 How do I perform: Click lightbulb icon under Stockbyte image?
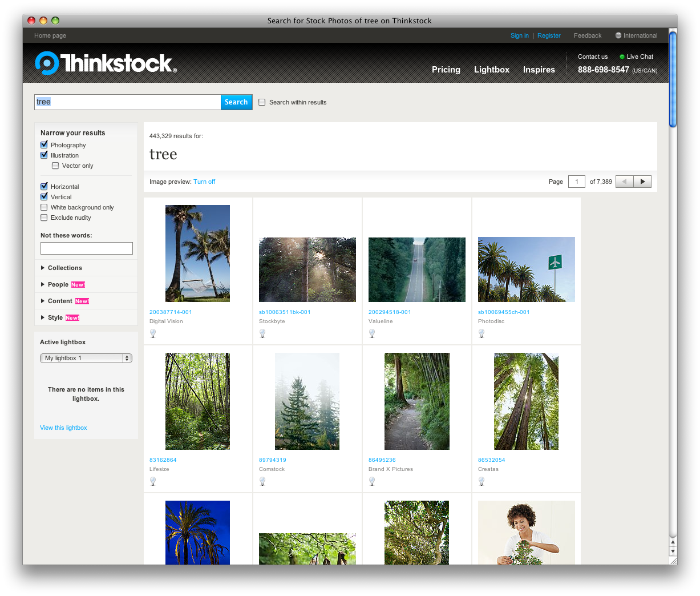tap(262, 333)
